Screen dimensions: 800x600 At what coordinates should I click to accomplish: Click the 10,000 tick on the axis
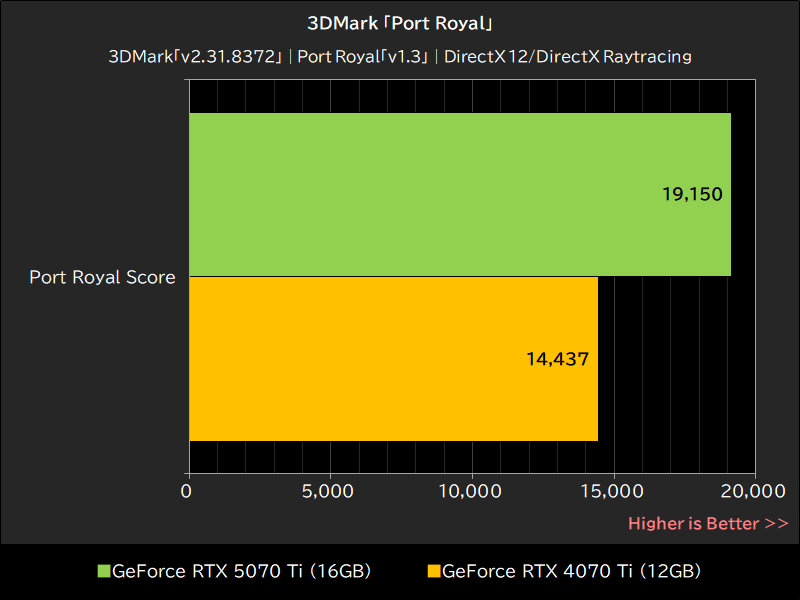472,492
